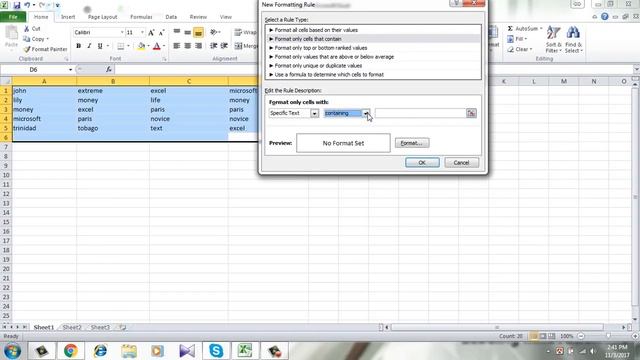Open the font name dropdown
This screenshot has width=640, height=360.
click(122, 32)
